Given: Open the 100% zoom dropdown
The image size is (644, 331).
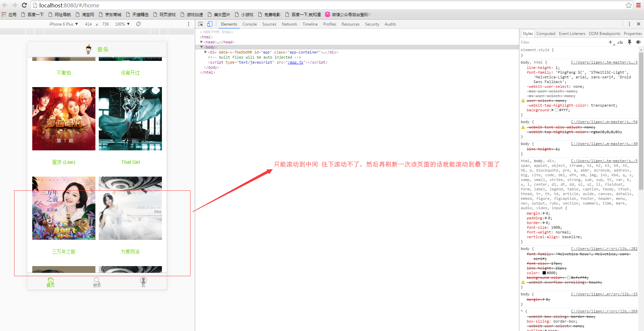Looking at the screenshot, I should point(122,24).
